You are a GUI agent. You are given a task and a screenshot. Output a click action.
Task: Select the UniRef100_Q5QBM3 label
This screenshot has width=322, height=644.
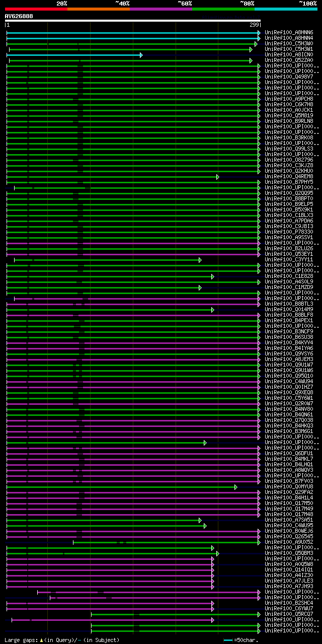[x=289, y=553]
